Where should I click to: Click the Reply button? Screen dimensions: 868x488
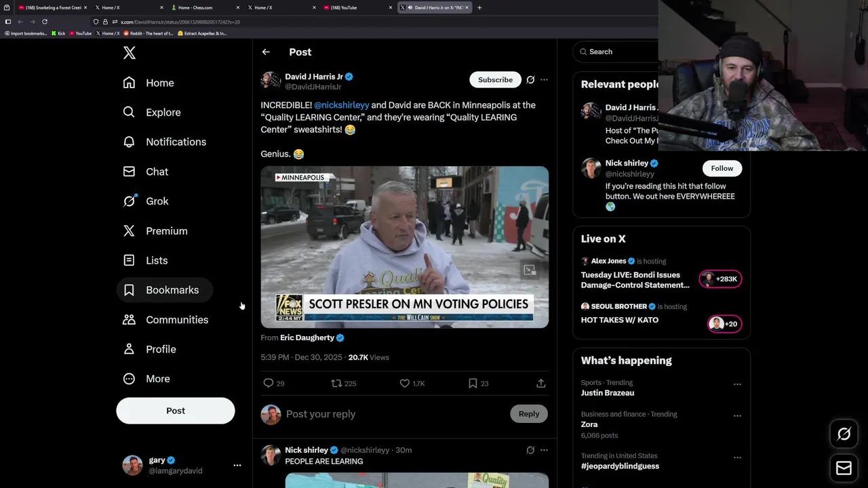tap(529, 414)
